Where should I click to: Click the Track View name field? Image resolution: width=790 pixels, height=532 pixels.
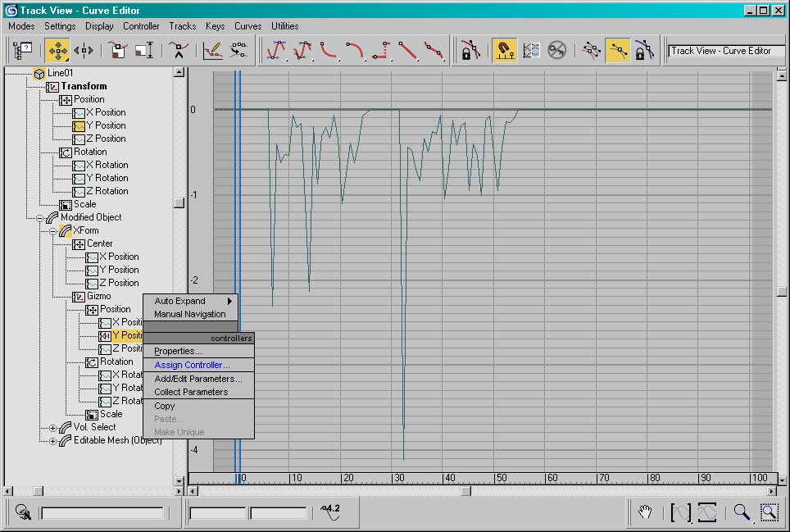coord(727,51)
